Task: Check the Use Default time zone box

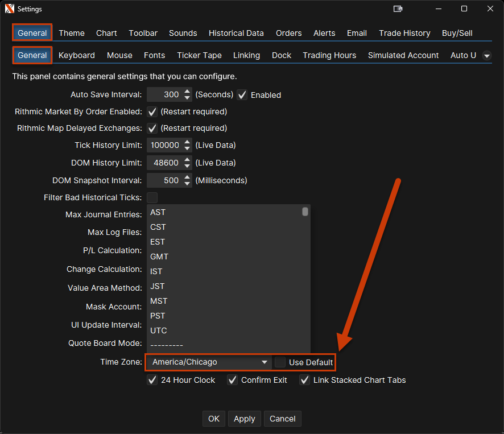Action: tap(280, 362)
